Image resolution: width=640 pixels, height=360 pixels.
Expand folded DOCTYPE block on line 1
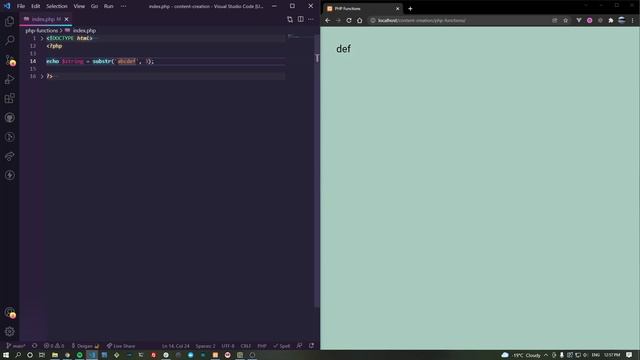(x=42, y=38)
